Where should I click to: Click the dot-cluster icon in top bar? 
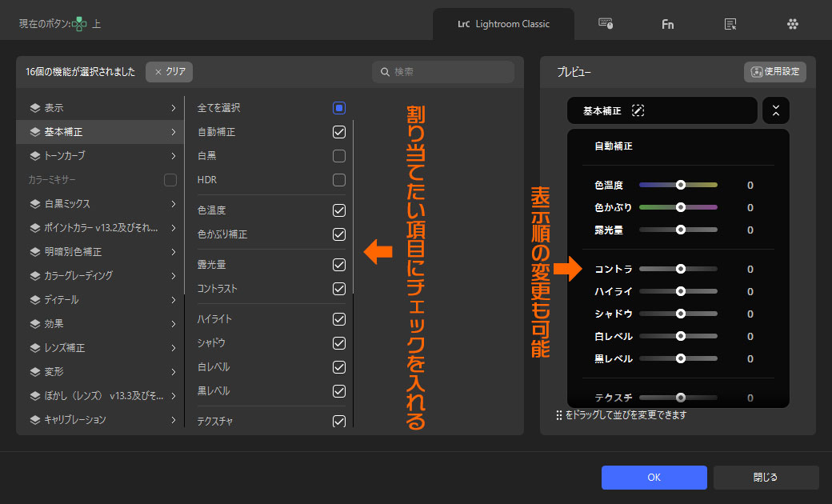792,24
